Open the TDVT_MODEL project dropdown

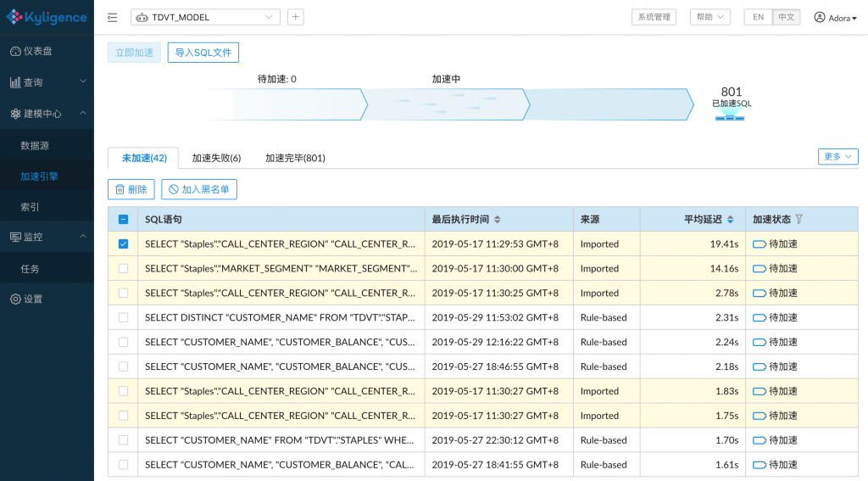(205, 17)
